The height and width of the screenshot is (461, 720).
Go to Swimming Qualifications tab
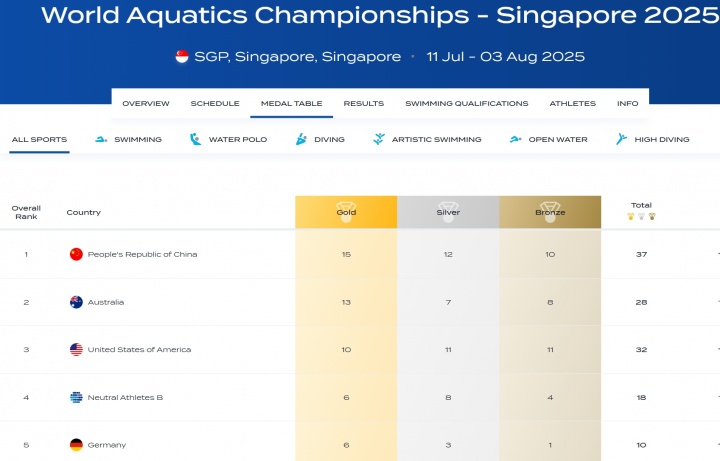[467, 103]
